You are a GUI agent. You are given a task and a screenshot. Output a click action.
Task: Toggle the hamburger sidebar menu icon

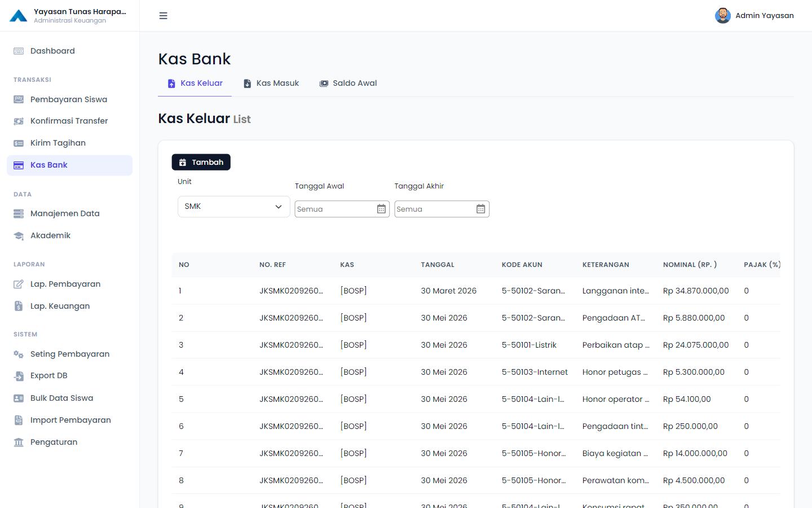click(x=163, y=16)
